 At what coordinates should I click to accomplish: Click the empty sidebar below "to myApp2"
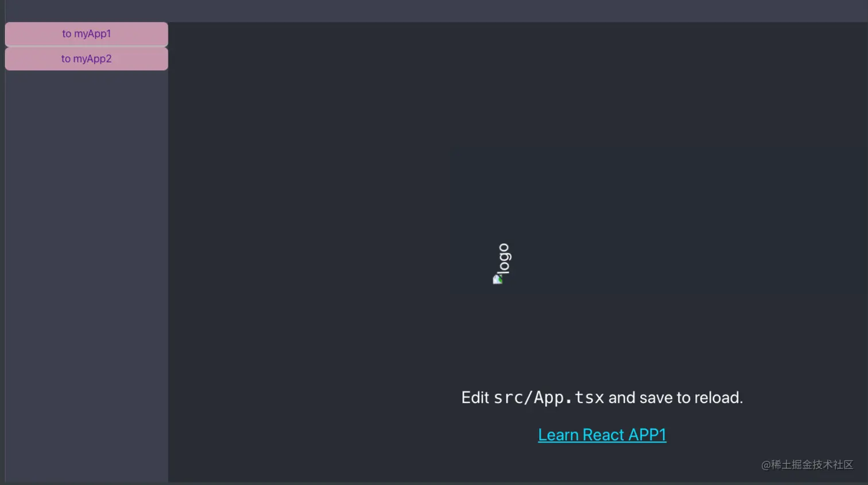pyautogui.click(x=87, y=276)
